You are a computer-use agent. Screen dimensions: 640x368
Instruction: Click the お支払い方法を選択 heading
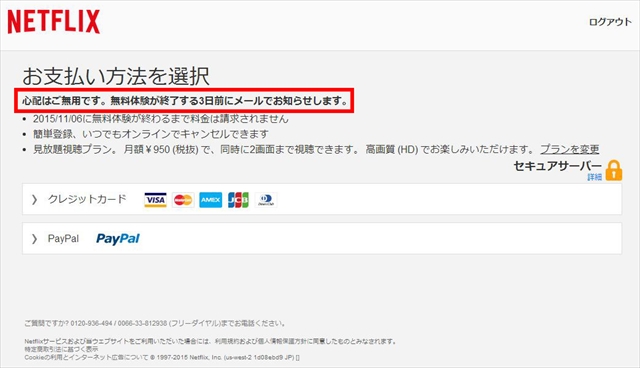click(116, 76)
